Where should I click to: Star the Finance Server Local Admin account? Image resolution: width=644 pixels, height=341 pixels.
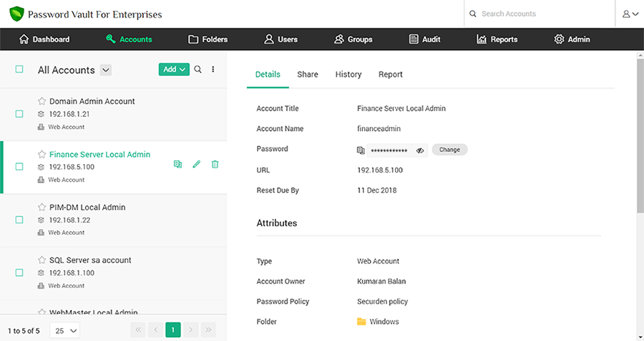[42, 154]
